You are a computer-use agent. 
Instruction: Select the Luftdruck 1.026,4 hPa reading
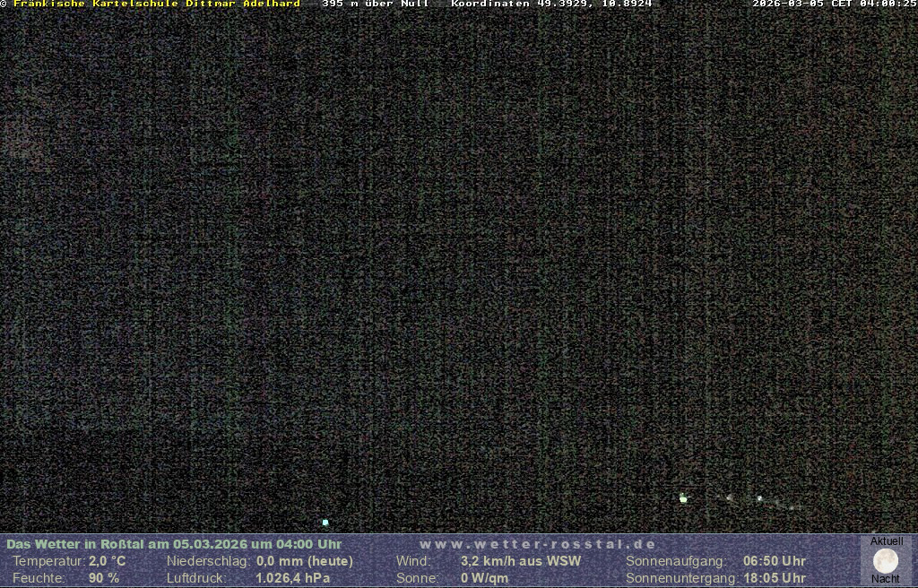292,578
